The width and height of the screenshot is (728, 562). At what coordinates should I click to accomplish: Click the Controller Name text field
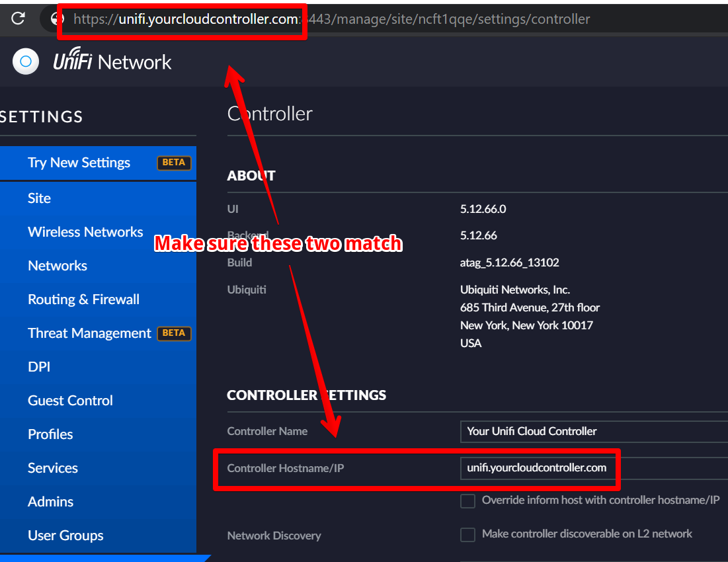[x=593, y=431]
